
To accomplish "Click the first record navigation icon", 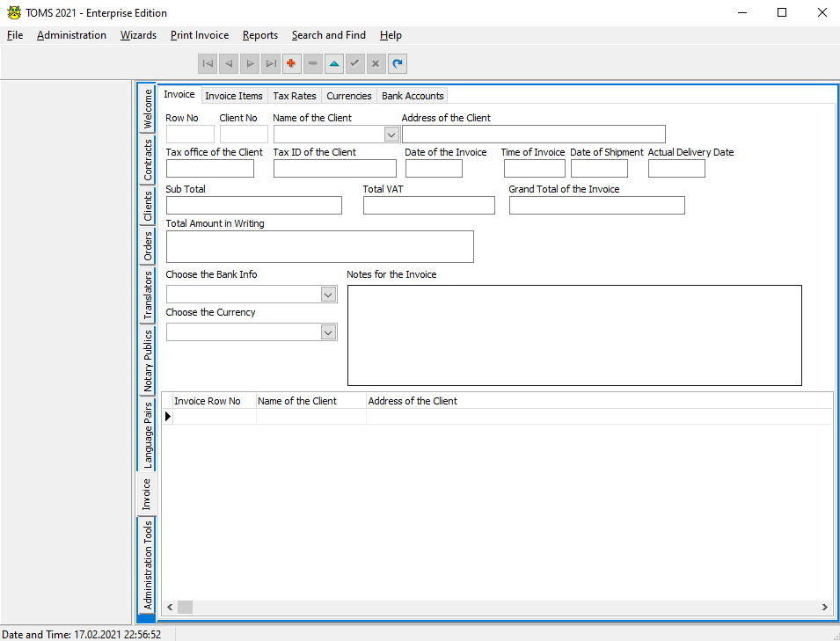I will (x=208, y=63).
